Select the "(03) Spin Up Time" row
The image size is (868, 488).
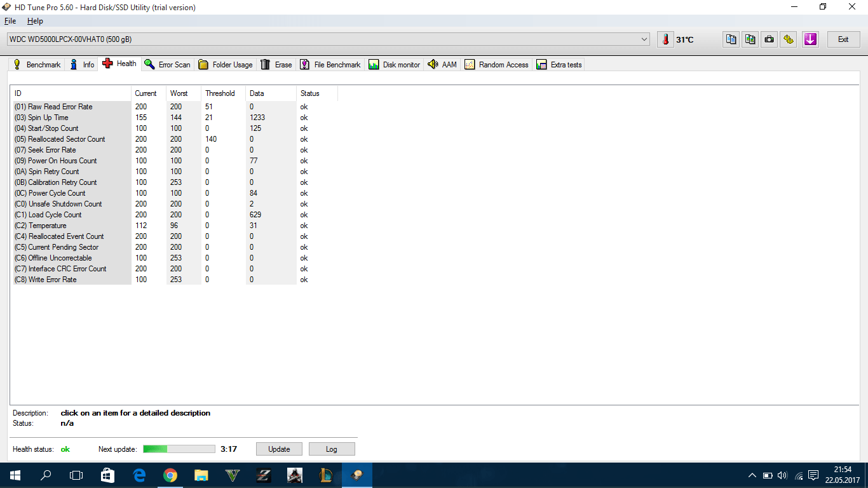click(x=175, y=118)
